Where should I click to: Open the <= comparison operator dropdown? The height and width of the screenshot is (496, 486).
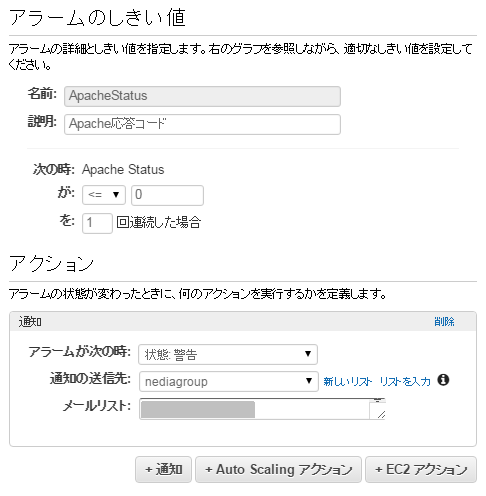click(x=104, y=195)
